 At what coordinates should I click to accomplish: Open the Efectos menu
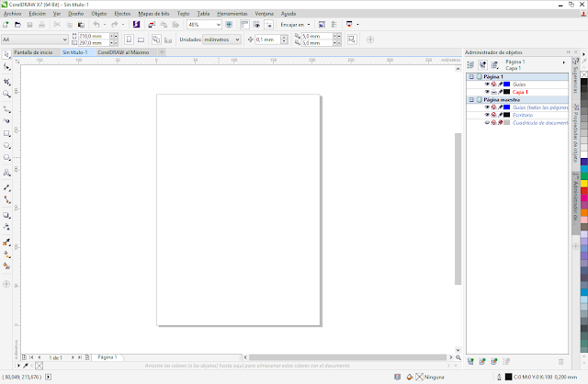tap(121, 15)
